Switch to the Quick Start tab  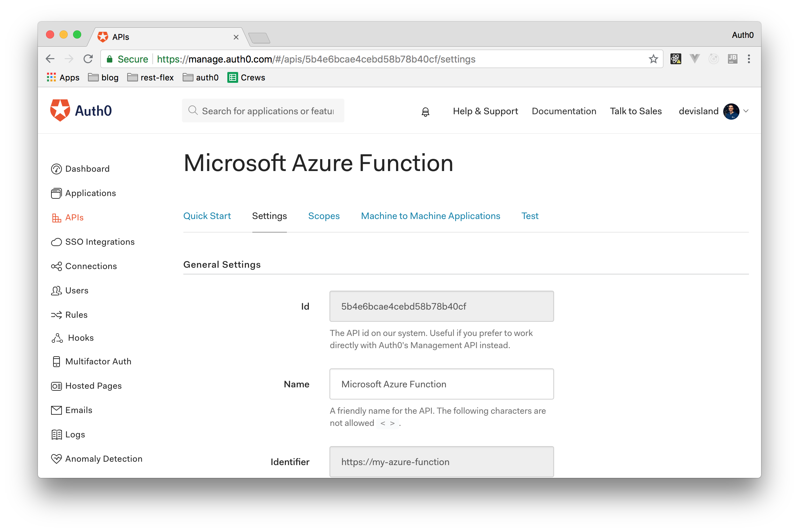coord(207,216)
